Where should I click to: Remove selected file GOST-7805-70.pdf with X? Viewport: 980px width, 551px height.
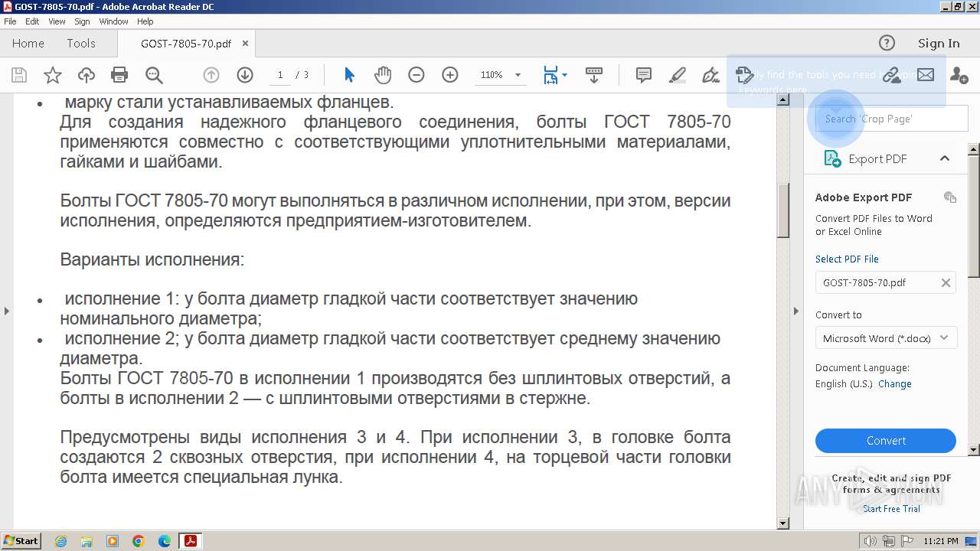tap(946, 282)
